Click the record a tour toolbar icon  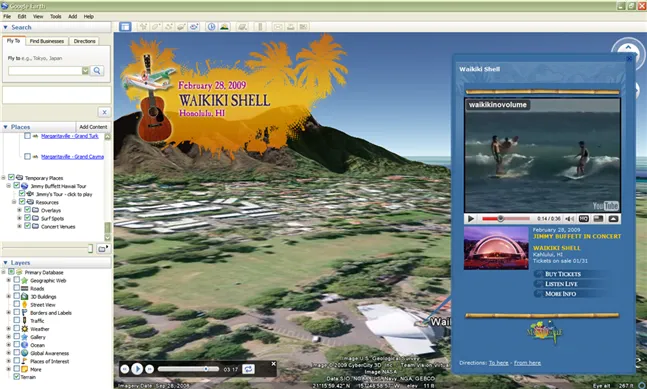tap(194, 27)
